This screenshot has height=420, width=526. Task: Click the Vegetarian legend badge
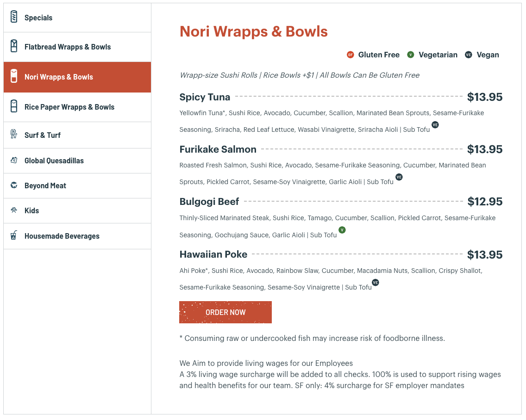[x=410, y=55]
